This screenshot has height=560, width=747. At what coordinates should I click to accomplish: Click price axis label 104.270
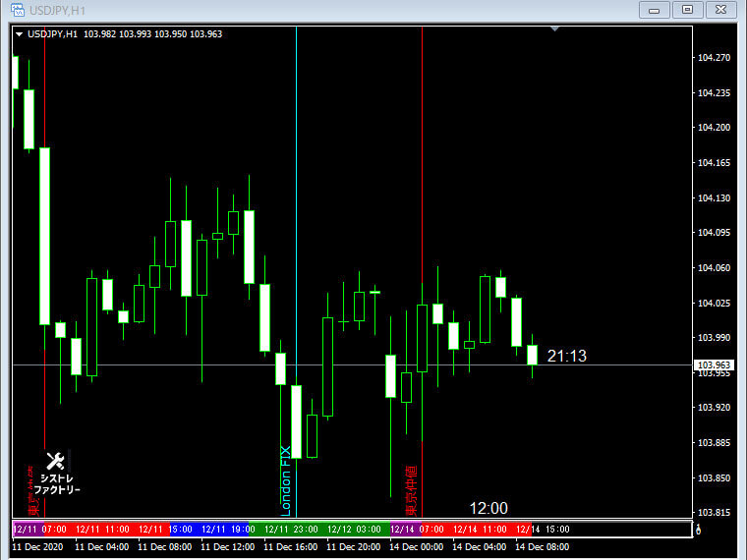(714, 58)
